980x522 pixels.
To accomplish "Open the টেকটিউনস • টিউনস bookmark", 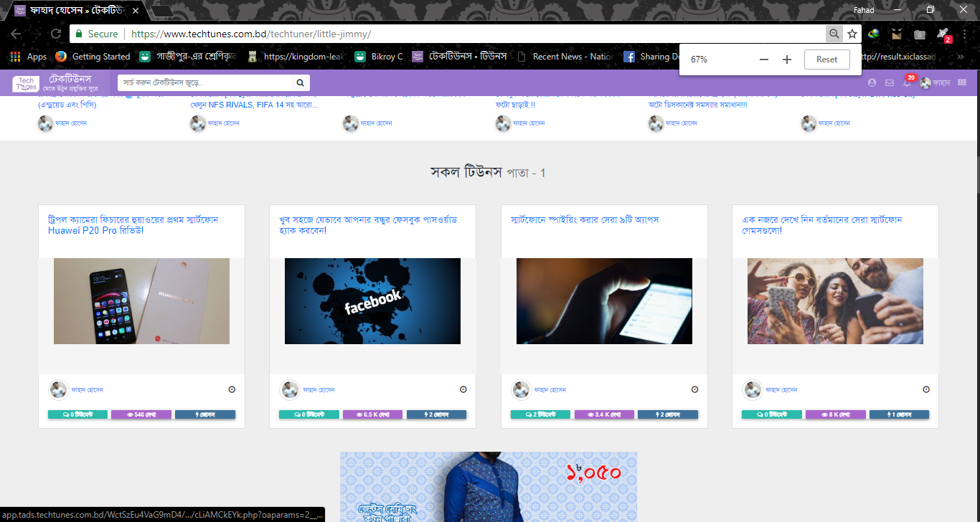I will pyautogui.click(x=460, y=57).
